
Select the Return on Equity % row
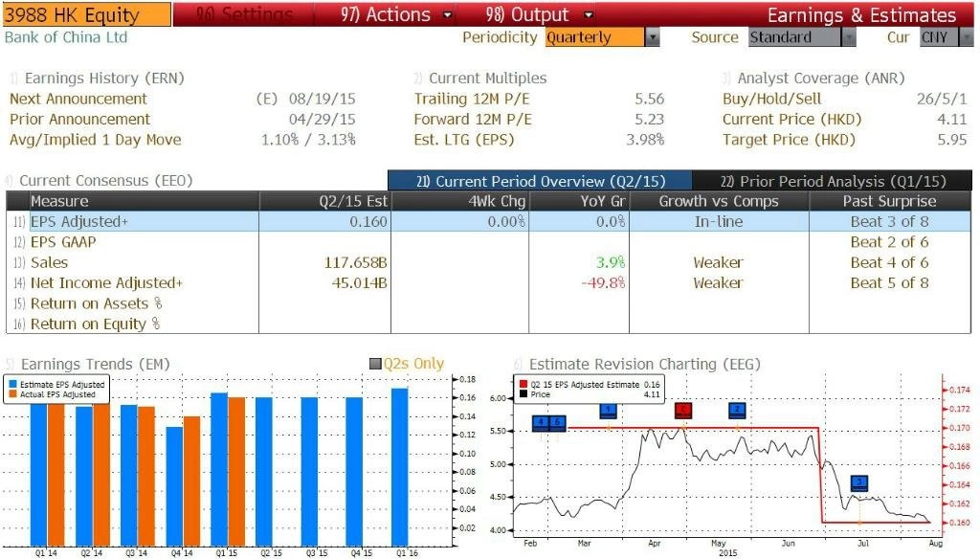tap(488, 324)
